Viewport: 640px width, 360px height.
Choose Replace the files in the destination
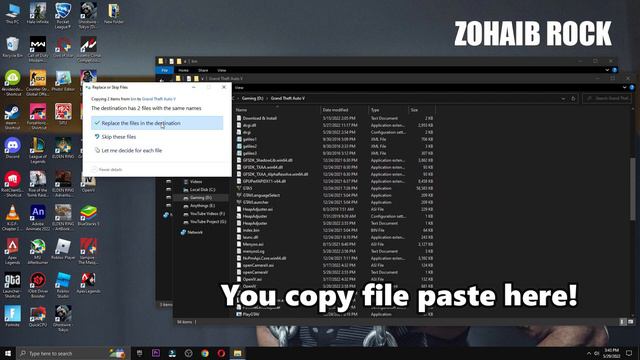(157, 123)
